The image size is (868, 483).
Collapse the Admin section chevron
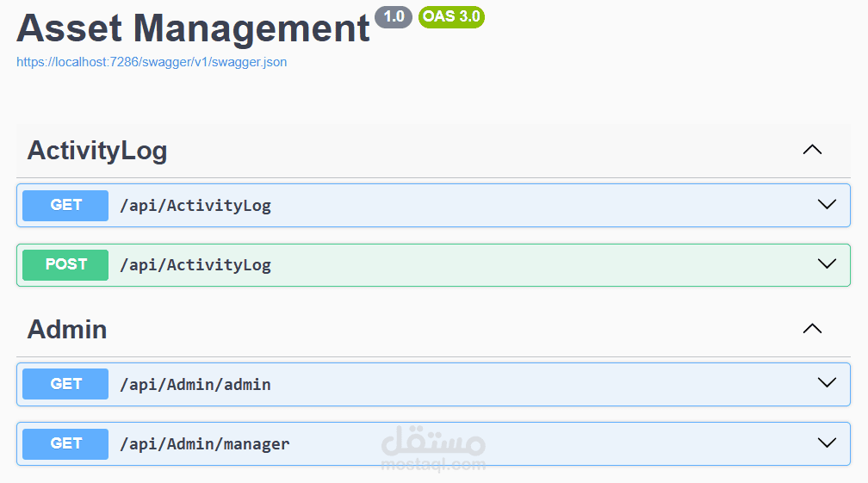pos(812,329)
